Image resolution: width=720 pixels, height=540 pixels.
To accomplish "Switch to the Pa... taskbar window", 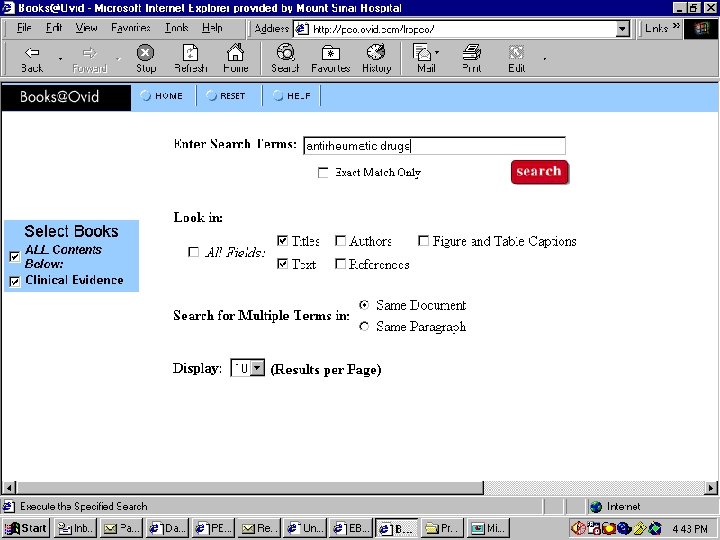I will pyautogui.click(x=122, y=529).
